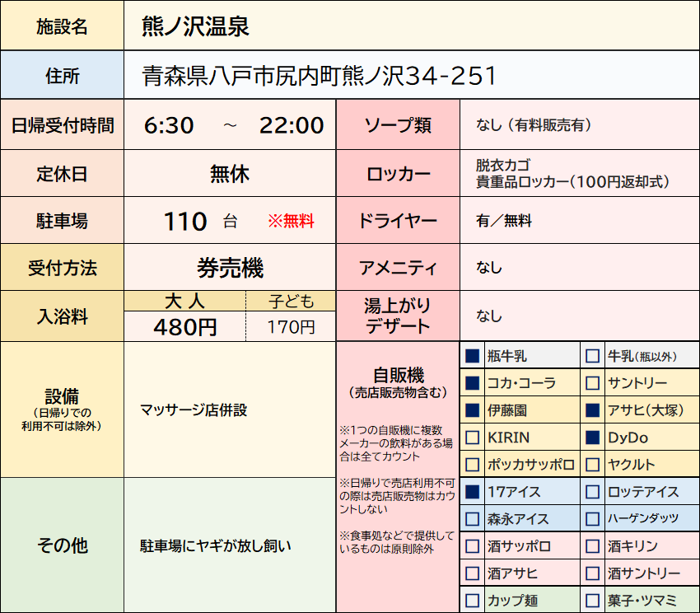Uncheck the アサヒ(大塚) checkbox

pyautogui.click(x=592, y=410)
